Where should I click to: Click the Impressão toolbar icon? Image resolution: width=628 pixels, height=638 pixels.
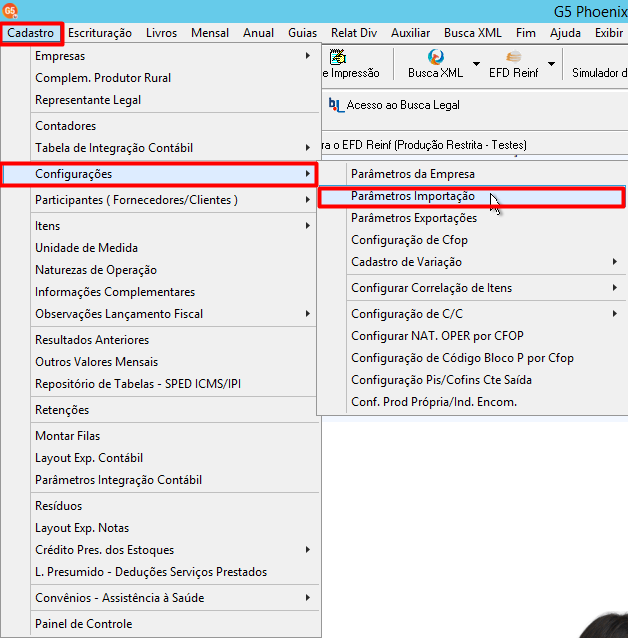338,57
